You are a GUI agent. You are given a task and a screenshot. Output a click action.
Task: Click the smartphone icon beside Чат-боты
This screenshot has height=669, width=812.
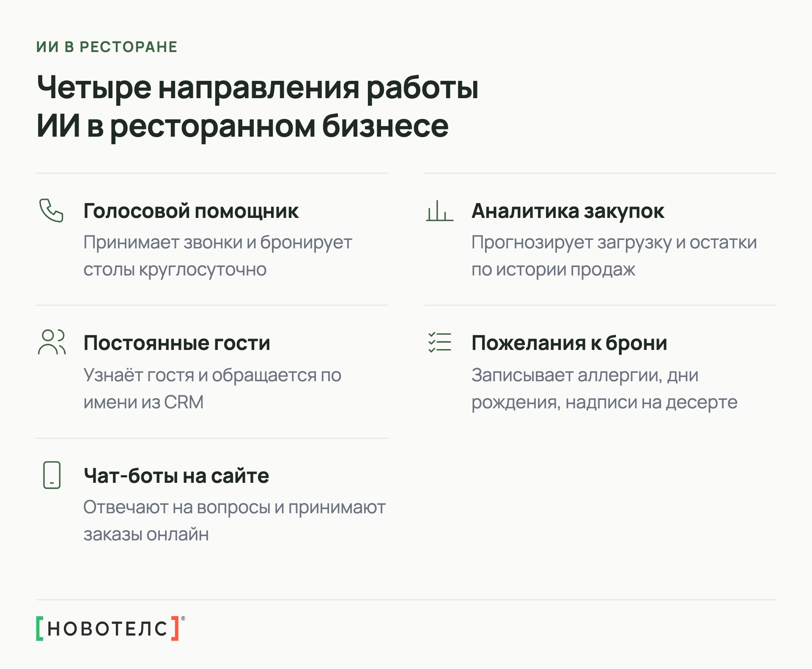pyautogui.click(x=52, y=475)
